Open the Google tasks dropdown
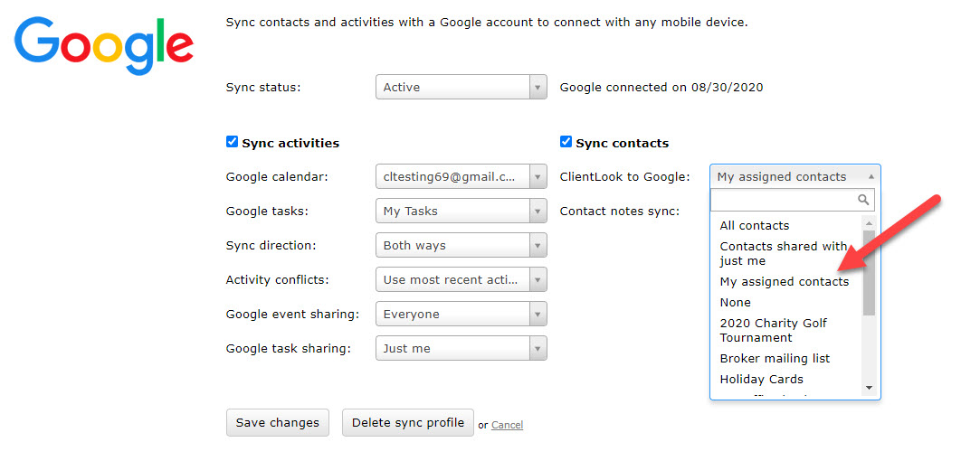The image size is (980, 461). 461,212
